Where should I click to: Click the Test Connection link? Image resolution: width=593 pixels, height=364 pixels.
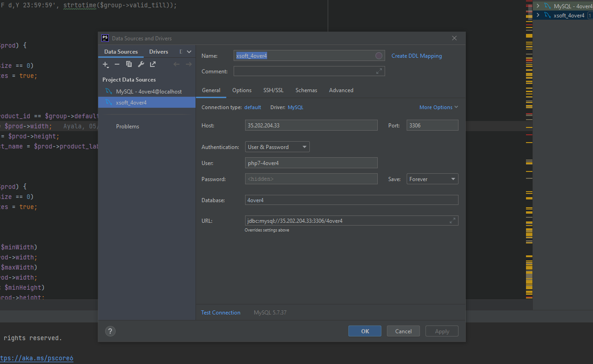pos(221,313)
